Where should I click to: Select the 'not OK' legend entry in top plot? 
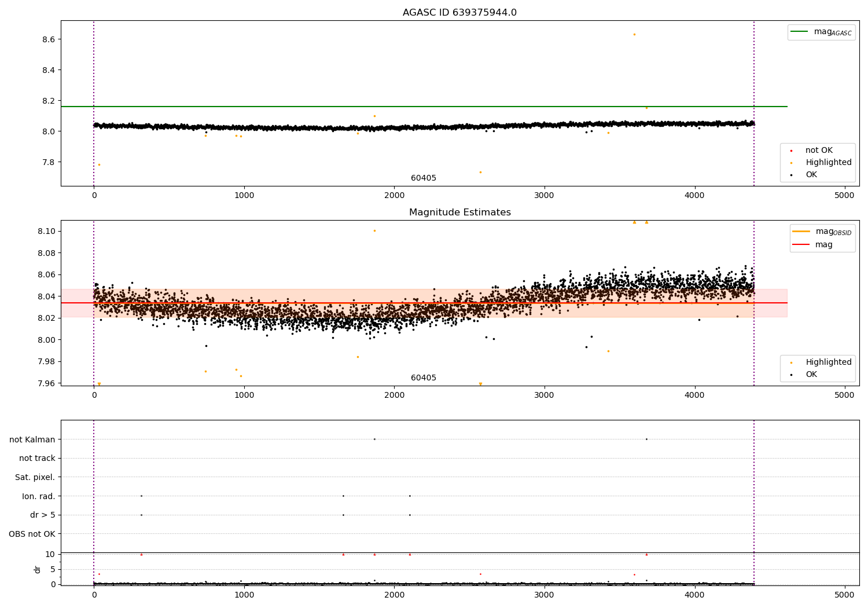tap(819, 151)
